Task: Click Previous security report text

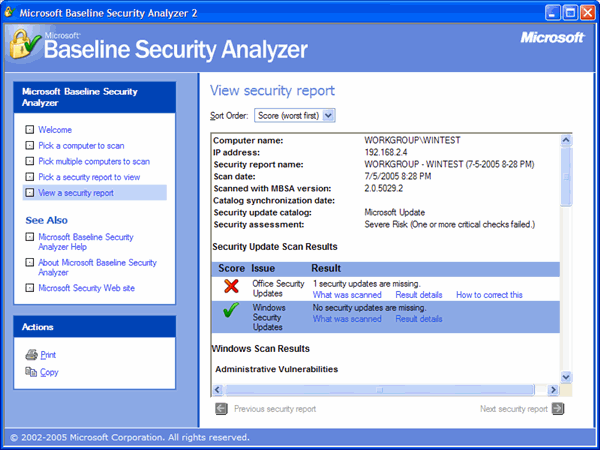Action: (275, 409)
